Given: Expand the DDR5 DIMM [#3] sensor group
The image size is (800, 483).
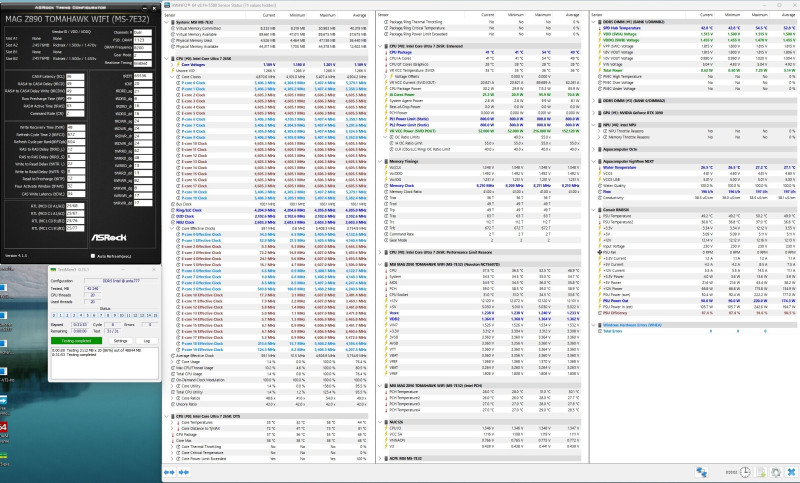Looking at the screenshot, I should (593, 100).
